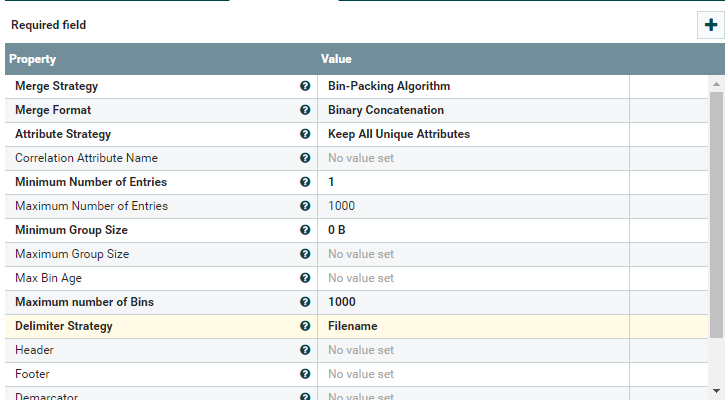Edit Maximum Number of Entries value 1000
Screen dimensions: 728x416
[x=472, y=206]
